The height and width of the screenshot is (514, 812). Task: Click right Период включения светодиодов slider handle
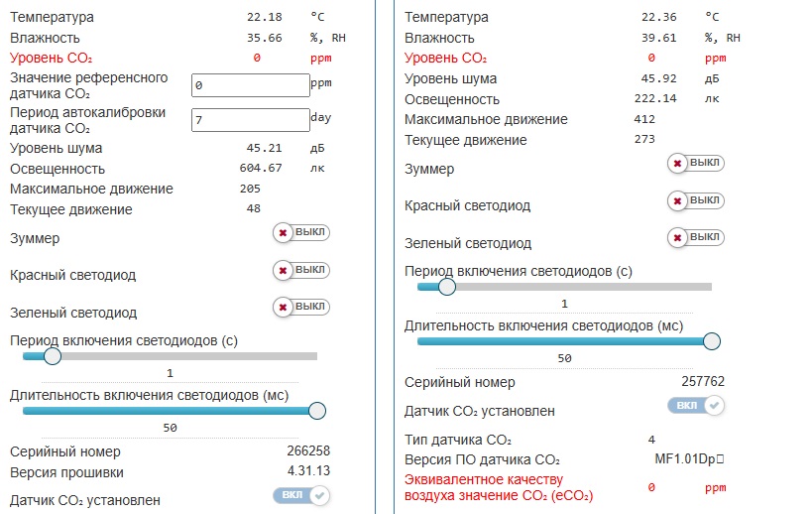[447, 287]
